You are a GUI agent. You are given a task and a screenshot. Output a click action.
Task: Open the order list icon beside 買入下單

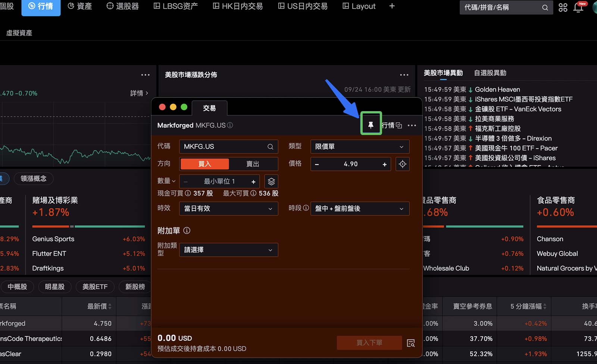tap(411, 343)
